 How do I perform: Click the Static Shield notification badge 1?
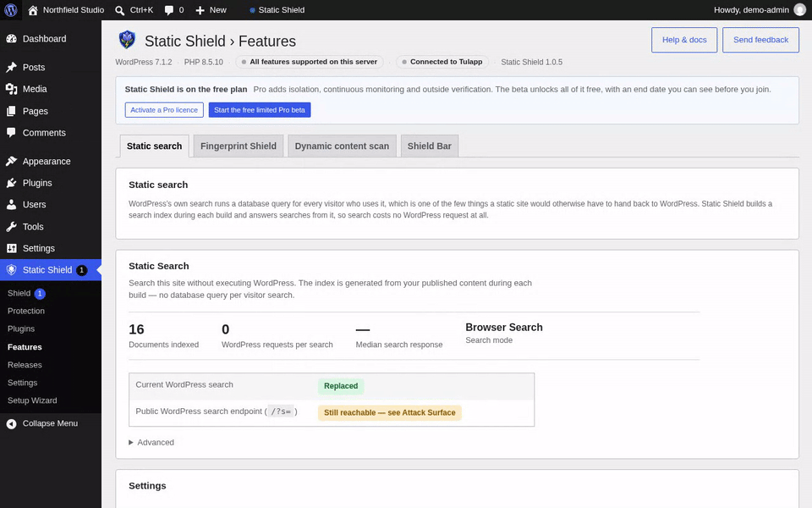(81, 270)
